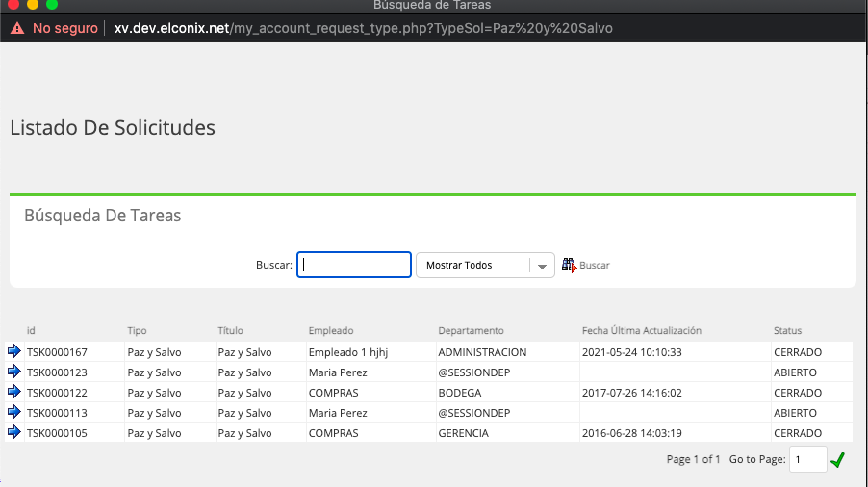Click COMPRAS employee in row TSK0000122
The image size is (868, 487).
(x=333, y=393)
